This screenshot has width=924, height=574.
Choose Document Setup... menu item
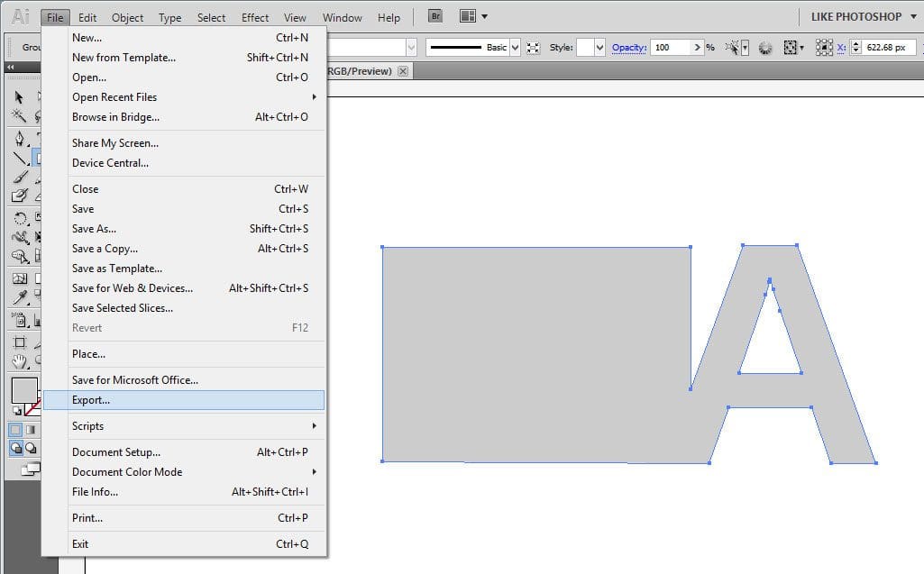[x=184, y=452]
